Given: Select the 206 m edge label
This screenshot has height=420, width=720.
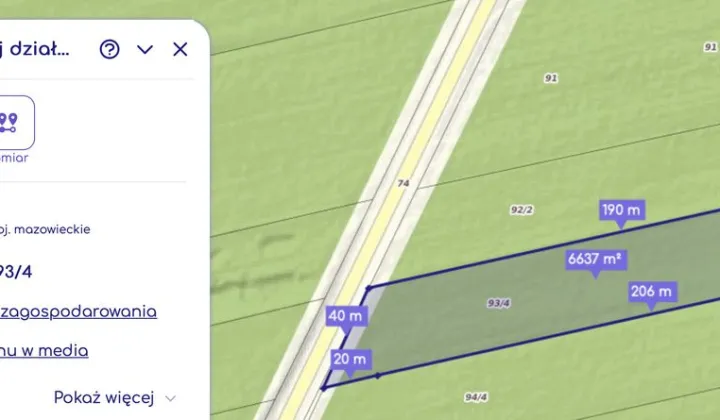Looking at the screenshot, I should click(x=652, y=291).
